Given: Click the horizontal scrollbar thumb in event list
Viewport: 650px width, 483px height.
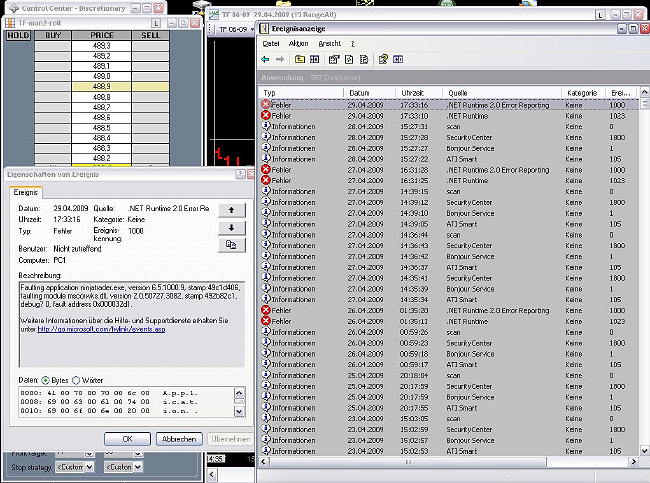Looking at the screenshot, I should pyautogui.click(x=408, y=462).
